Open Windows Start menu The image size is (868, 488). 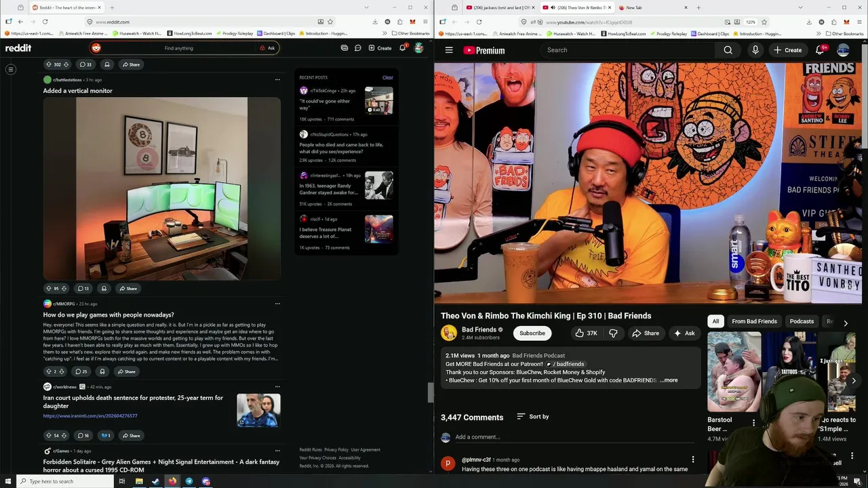pyautogui.click(x=8, y=481)
